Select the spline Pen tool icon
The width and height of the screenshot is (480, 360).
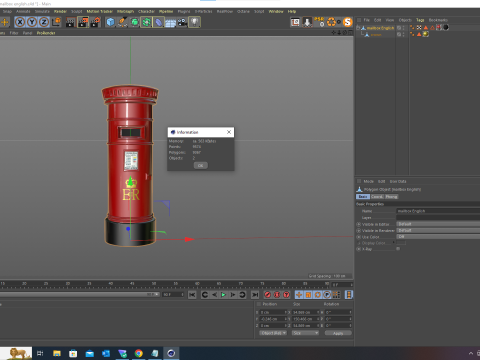[x=122, y=22]
